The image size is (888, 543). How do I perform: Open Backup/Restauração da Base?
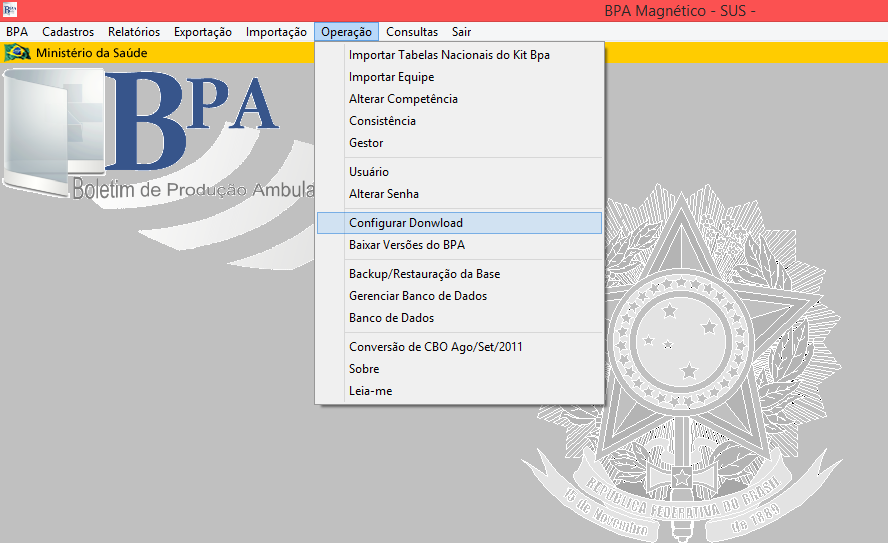424,274
